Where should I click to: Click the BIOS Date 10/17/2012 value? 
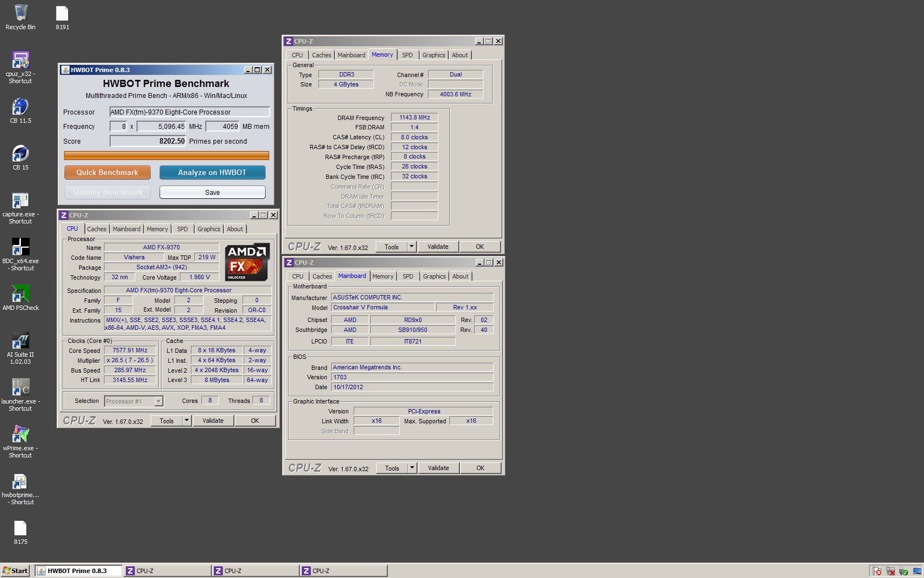(412, 387)
